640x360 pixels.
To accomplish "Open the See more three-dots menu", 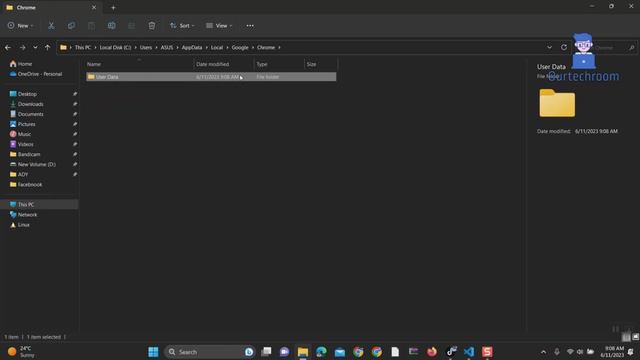I will coord(250,26).
